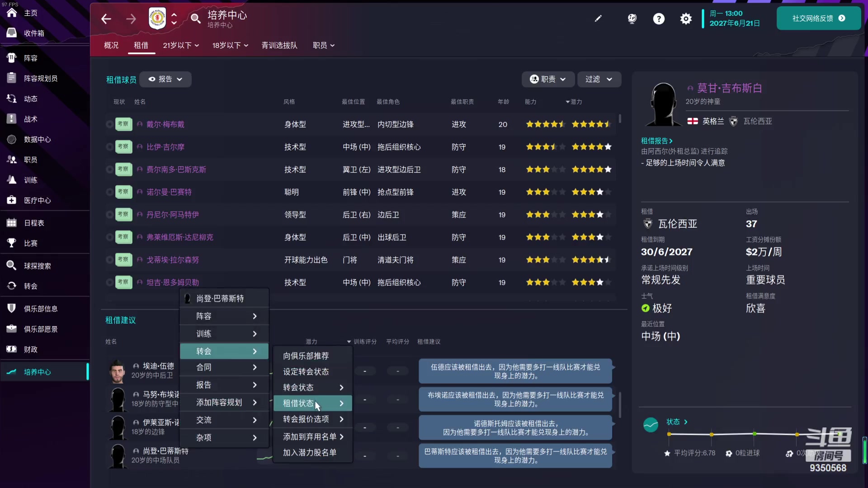Expand the 21岁以下 tab dropdown
868x488 pixels.
click(x=181, y=45)
